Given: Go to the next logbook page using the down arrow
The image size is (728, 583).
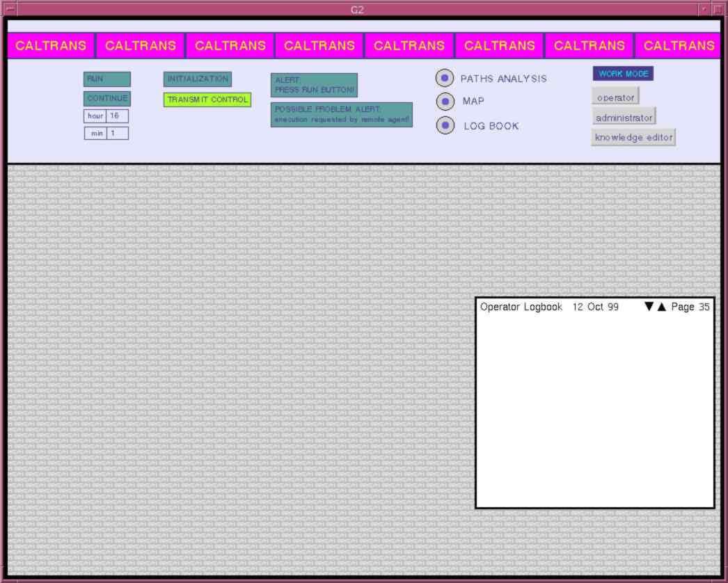Looking at the screenshot, I should [649, 306].
